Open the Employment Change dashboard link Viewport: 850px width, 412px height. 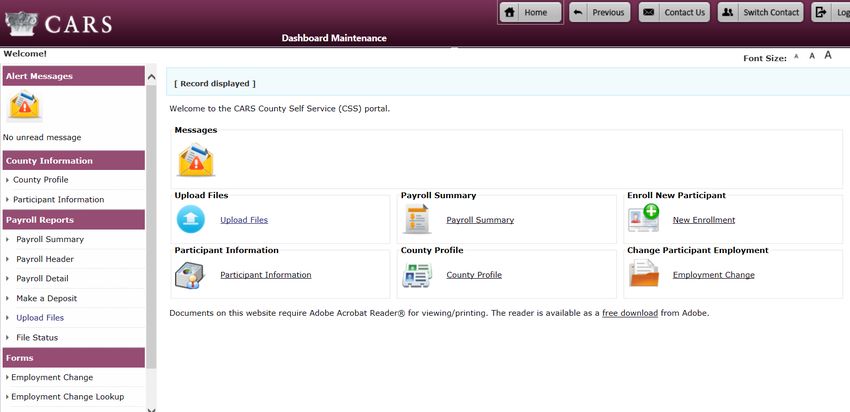pyautogui.click(x=713, y=275)
